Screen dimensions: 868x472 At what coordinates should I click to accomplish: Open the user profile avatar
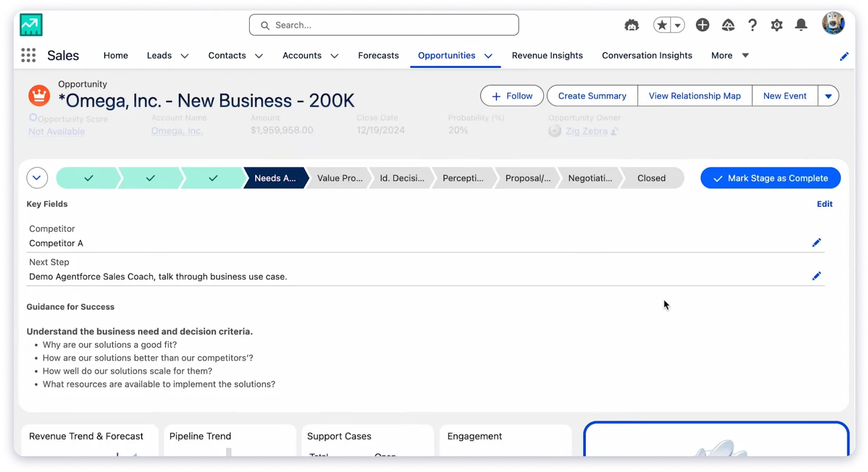click(x=833, y=24)
